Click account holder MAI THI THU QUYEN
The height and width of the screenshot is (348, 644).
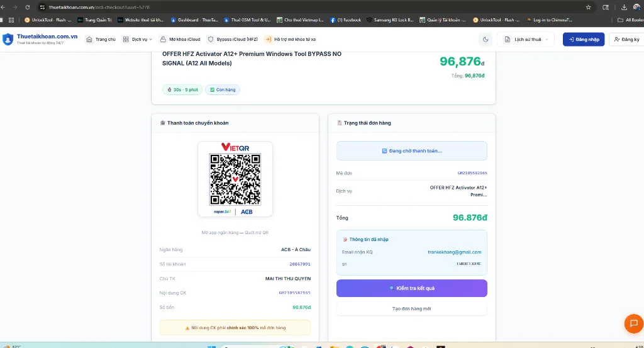click(288, 279)
